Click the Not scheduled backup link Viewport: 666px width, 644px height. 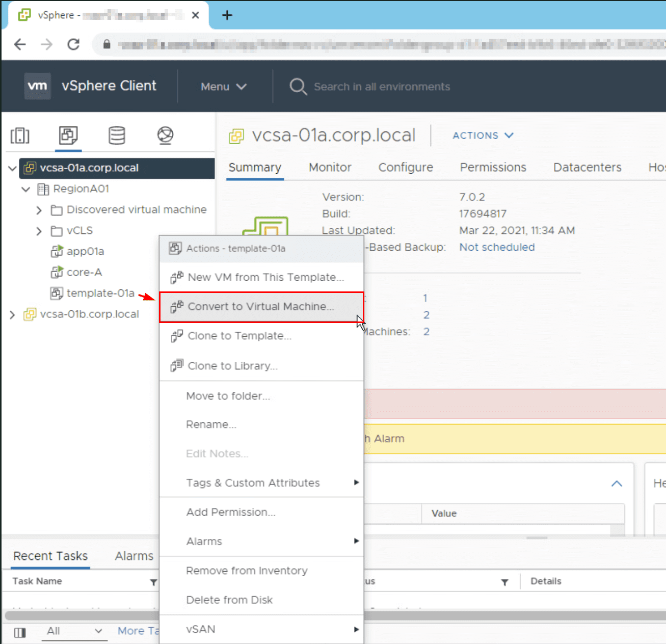tap(497, 247)
